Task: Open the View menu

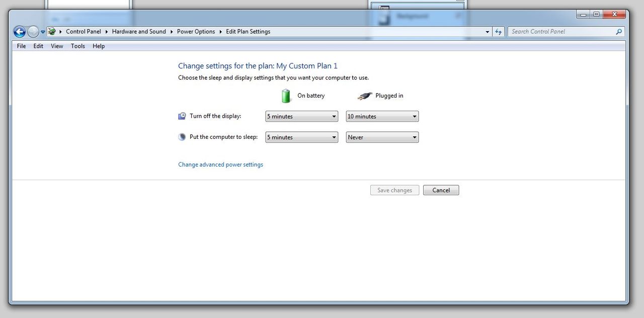Action: click(57, 46)
